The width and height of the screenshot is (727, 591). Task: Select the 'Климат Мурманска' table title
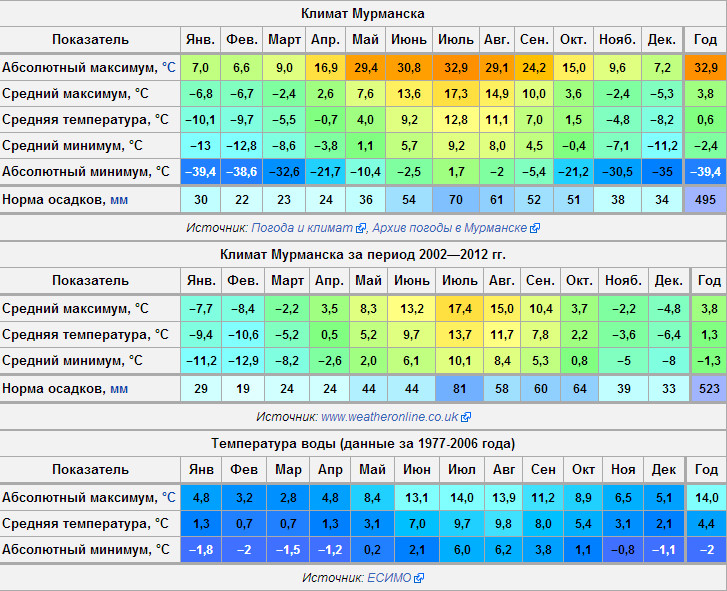363,13
